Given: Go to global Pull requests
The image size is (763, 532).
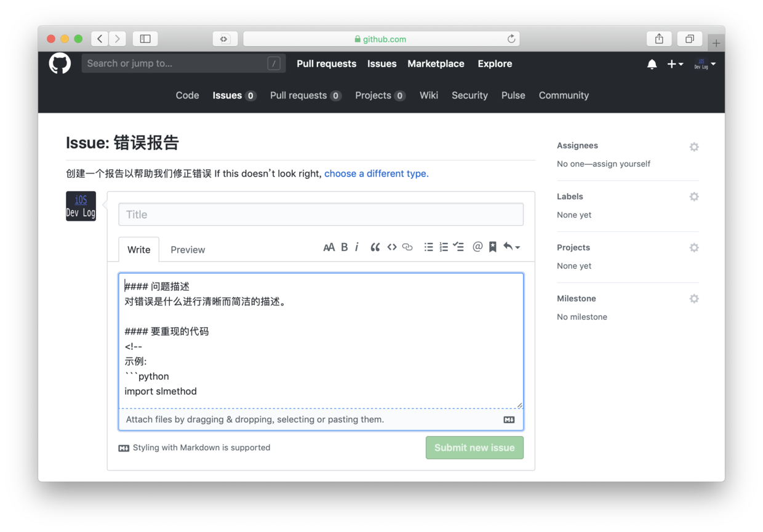Looking at the screenshot, I should coord(326,64).
